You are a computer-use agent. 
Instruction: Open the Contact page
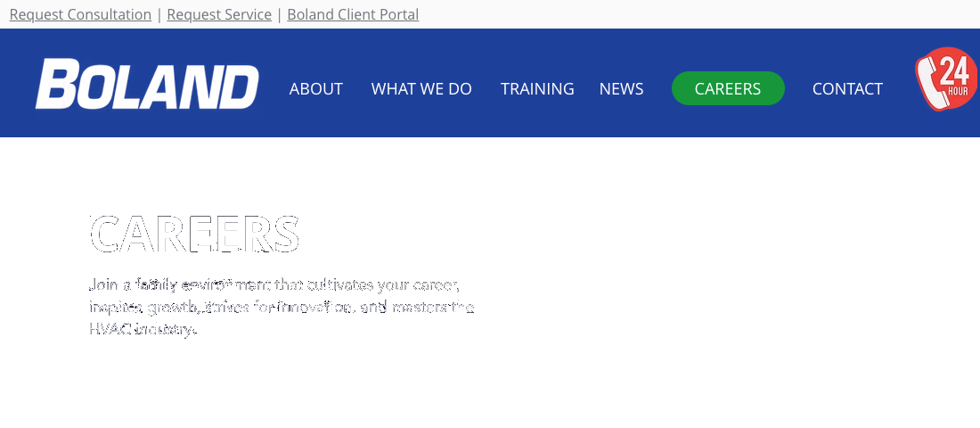pyautogui.click(x=847, y=89)
